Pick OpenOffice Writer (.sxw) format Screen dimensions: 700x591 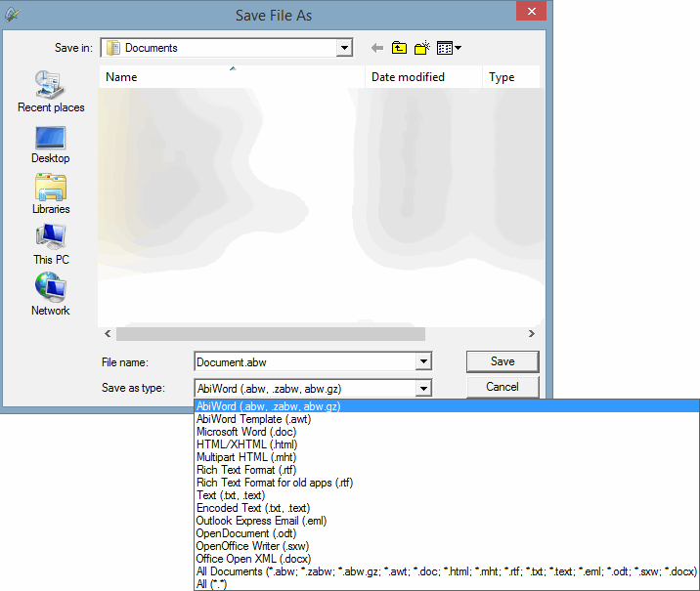[447, 546]
